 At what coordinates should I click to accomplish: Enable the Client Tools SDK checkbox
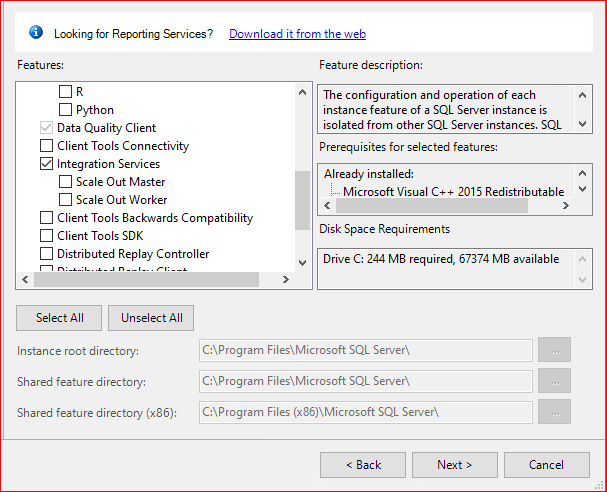[47, 236]
